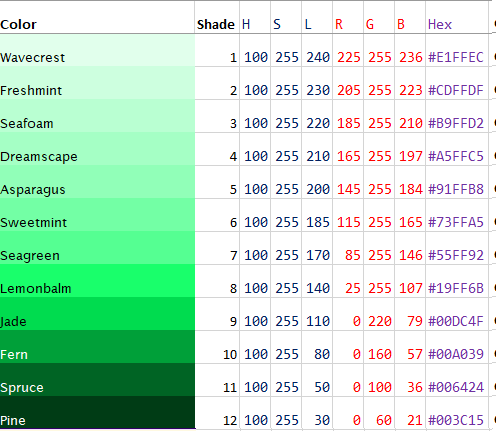Select the Freshmint color swatch cell
Viewport: 496px width, 431px height.
[x=97, y=83]
